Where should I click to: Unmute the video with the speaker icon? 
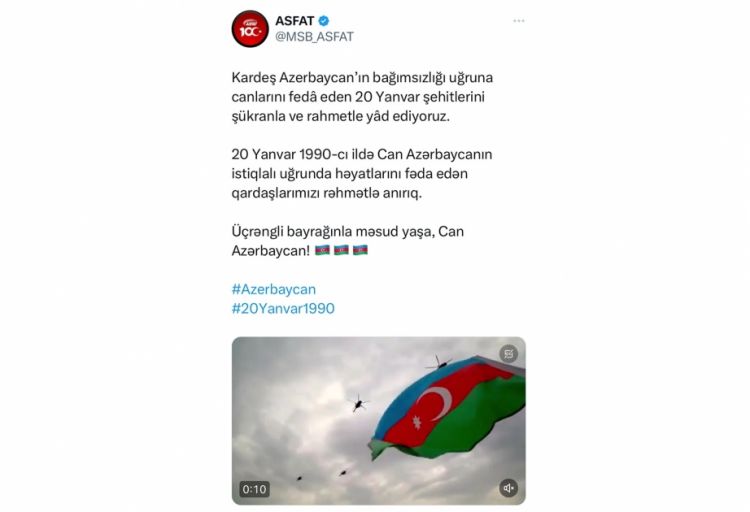(x=508, y=488)
